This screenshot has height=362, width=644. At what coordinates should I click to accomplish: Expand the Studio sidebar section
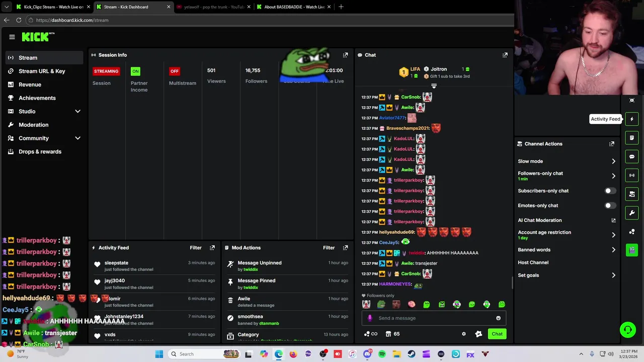(78, 111)
